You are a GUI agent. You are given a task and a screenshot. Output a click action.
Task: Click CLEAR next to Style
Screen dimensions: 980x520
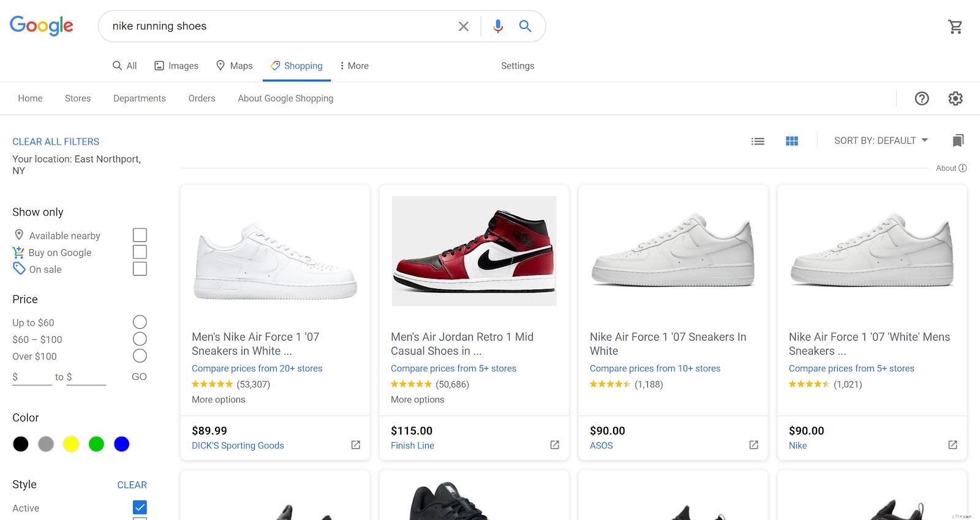tap(132, 484)
